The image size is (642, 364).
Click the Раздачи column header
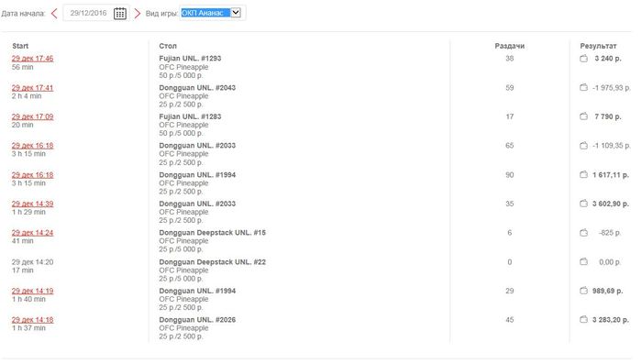[509, 46]
